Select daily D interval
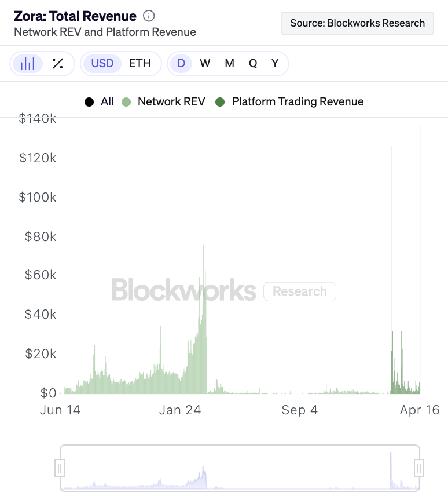The image size is (448, 496). click(x=181, y=64)
